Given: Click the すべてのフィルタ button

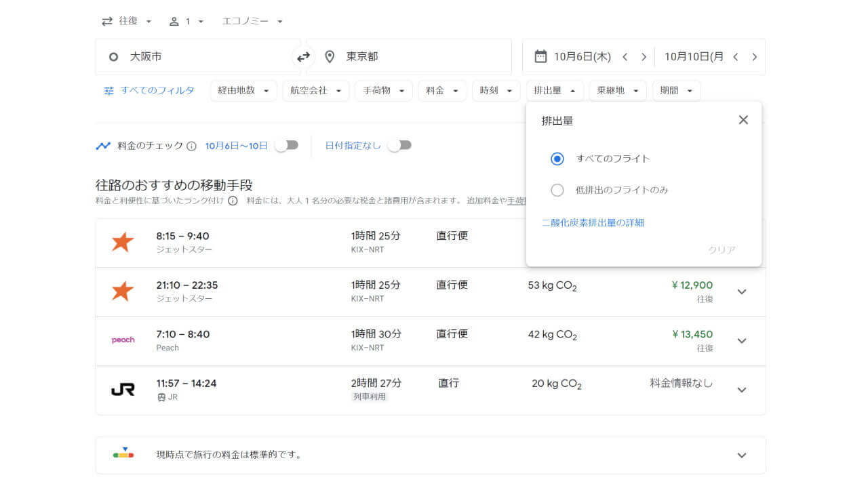Looking at the screenshot, I should [148, 90].
